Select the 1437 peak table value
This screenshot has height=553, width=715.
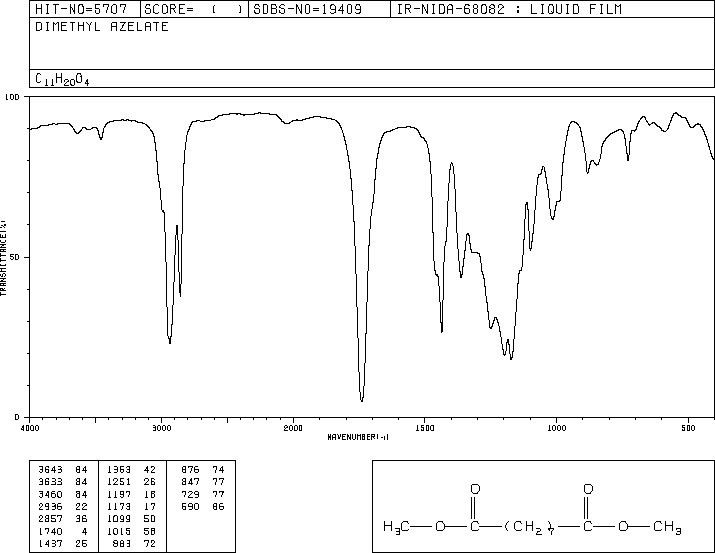click(x=50, y=543)
